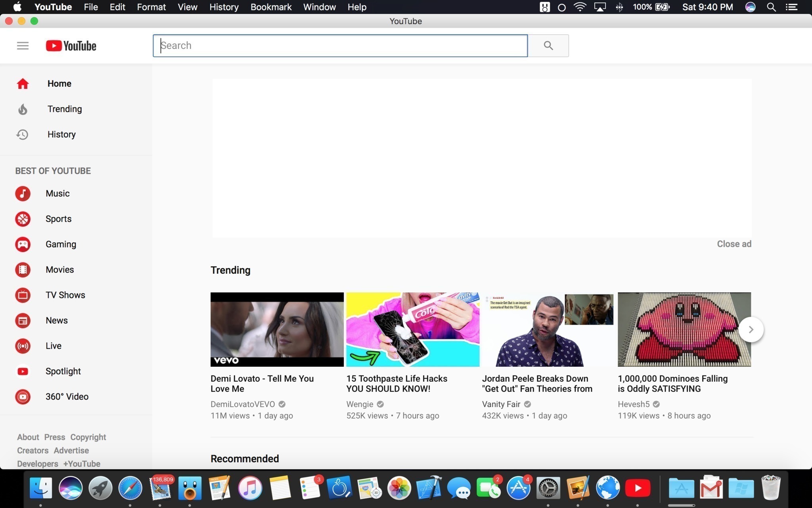The height and width of the screenshot is (508, 812).
Task: Open Photos from the Dock
Action: point(399,488)
